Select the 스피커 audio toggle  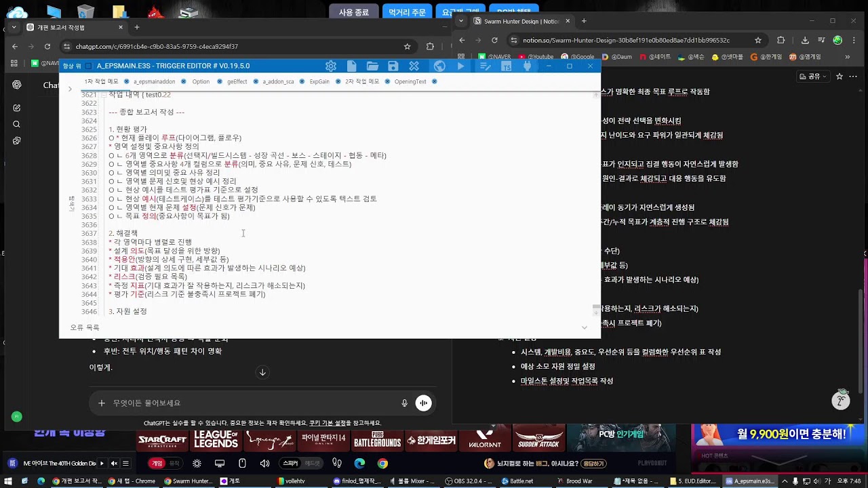coord(290,464)
